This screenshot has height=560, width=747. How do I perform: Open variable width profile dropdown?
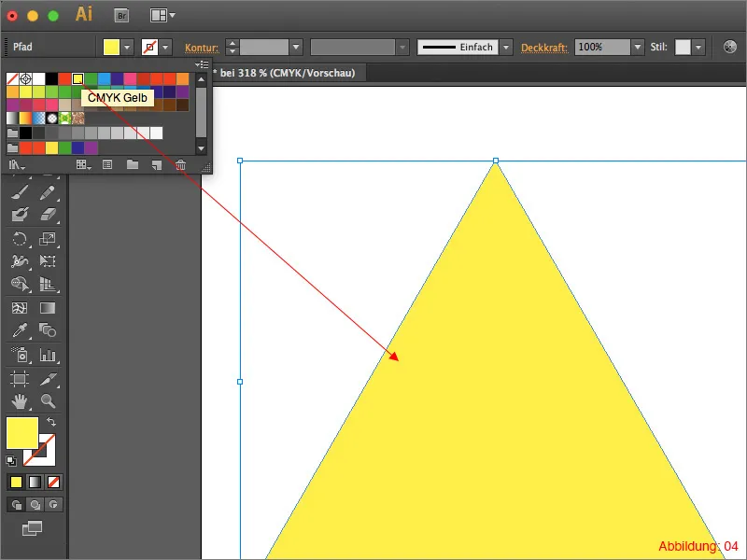[x=402, y=48]
